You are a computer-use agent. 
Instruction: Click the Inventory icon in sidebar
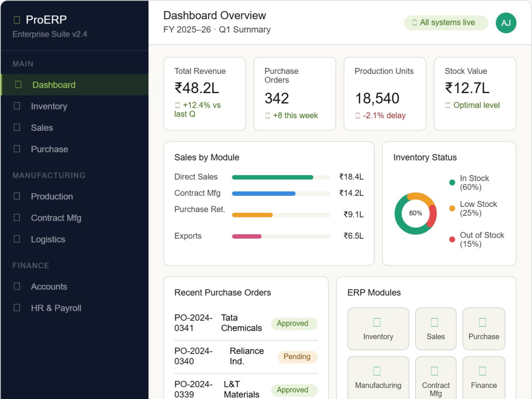tap(16, 106)
